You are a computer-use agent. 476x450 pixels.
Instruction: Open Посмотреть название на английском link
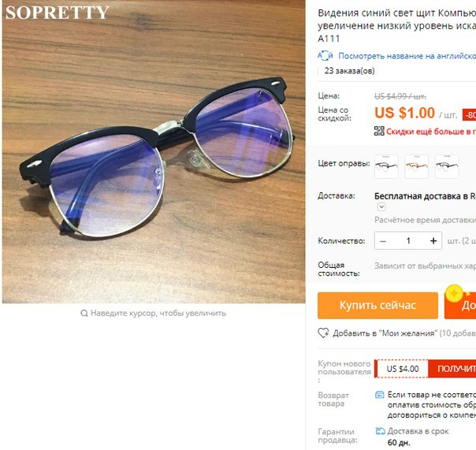coord(407,56)
